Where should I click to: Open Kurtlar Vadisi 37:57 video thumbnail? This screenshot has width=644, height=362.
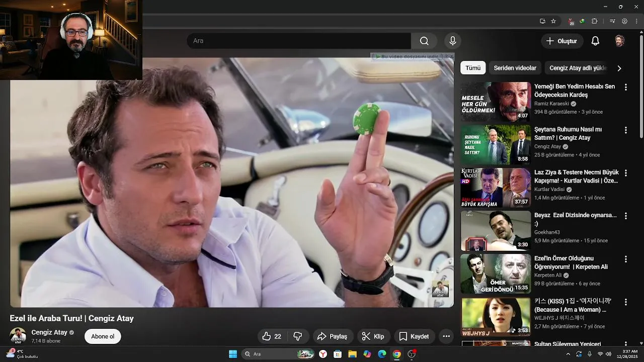tap(496, 188)
